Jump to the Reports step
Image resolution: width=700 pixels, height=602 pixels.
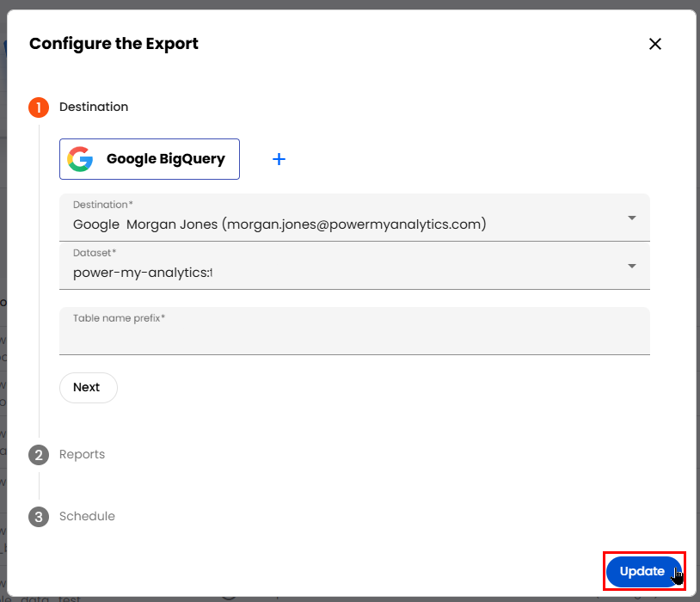tap(82, 455)
